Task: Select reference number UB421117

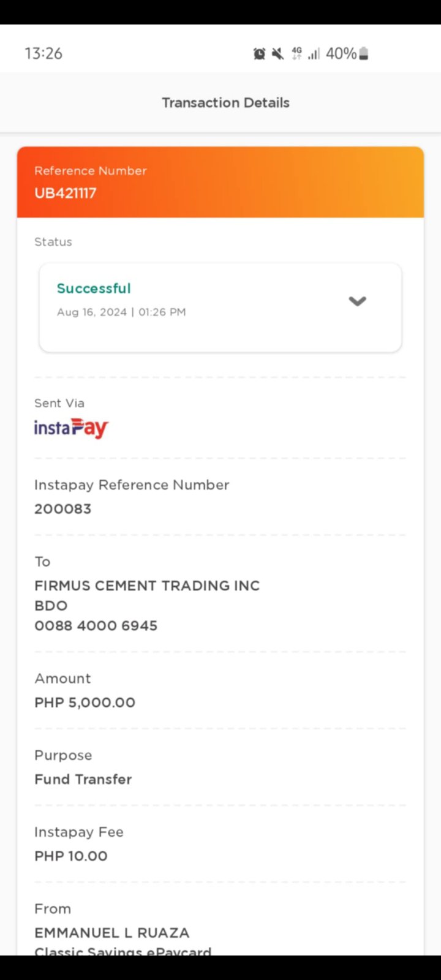Action: [66, 193]
